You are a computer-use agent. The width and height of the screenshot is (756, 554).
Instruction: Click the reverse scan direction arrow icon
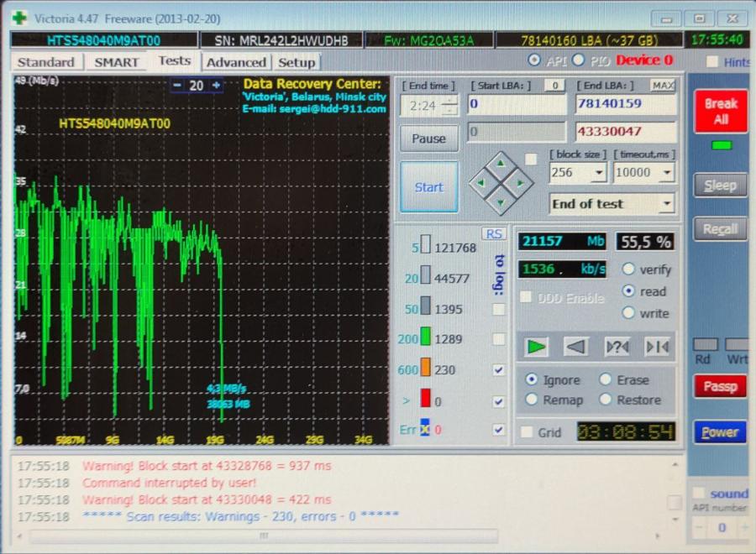(575, 347)
